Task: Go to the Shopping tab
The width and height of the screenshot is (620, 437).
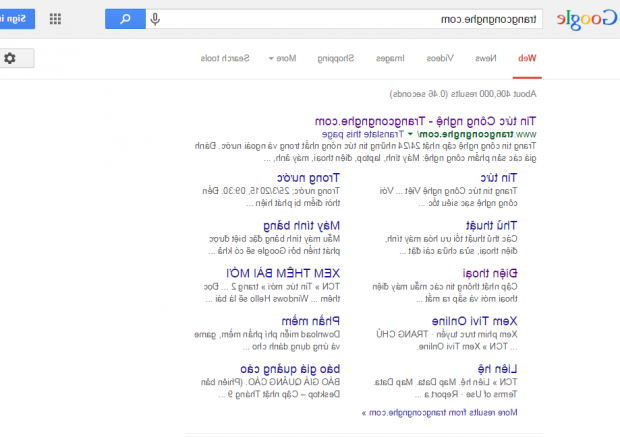Action: (336, 58)
